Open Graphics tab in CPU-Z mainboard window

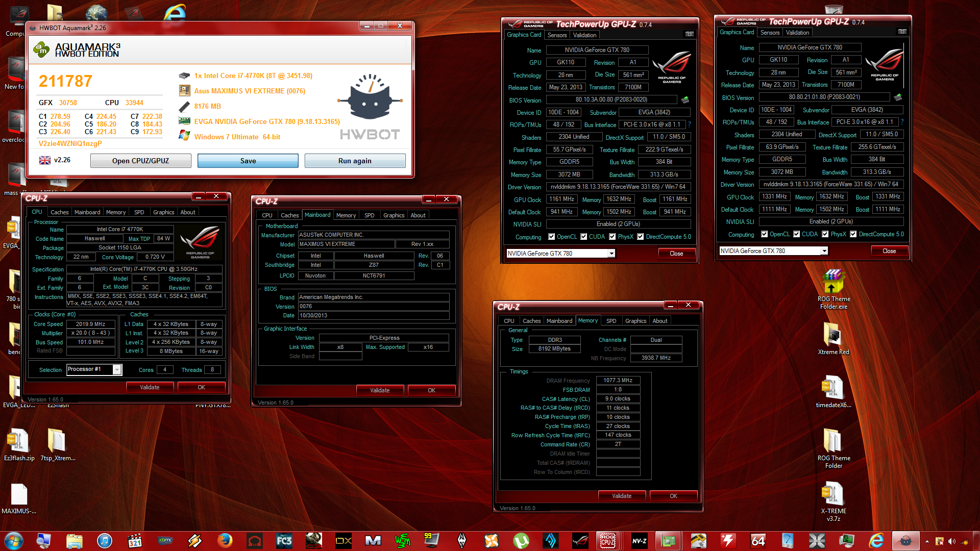(x=394, y=215)
